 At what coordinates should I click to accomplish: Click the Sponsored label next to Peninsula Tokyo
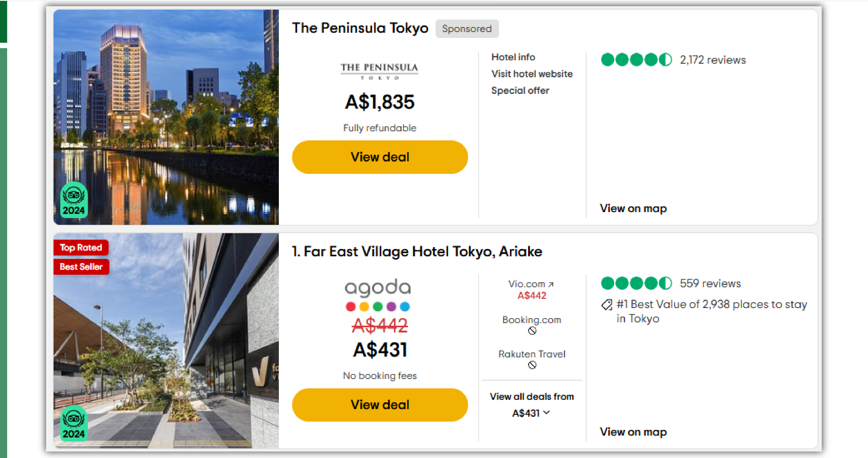[467, 29]
